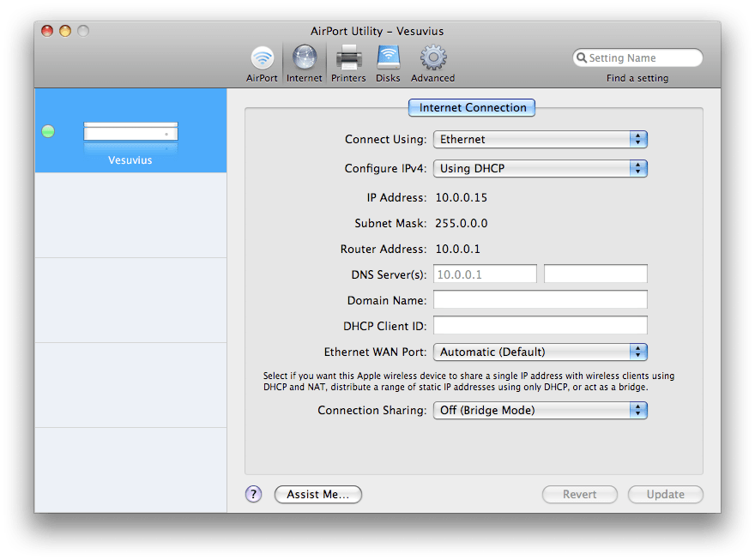Open the Connect Using Ethernet dropdown
The image size is (755, 560).
point(541,140)
